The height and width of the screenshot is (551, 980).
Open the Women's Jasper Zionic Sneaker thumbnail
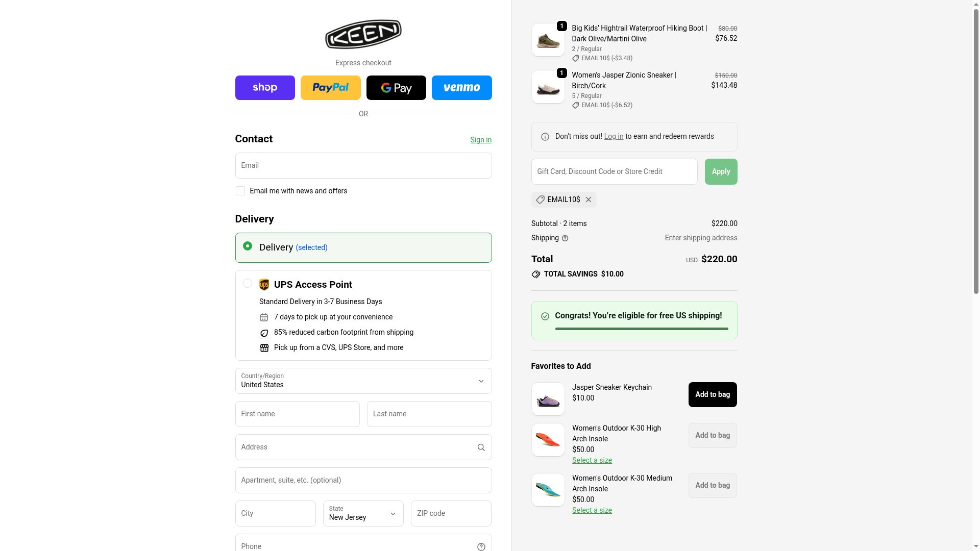click(x=548, y=87)
